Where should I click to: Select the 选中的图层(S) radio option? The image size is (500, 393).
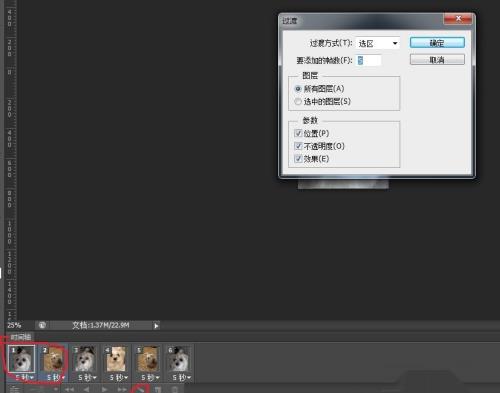coord(323,102)
